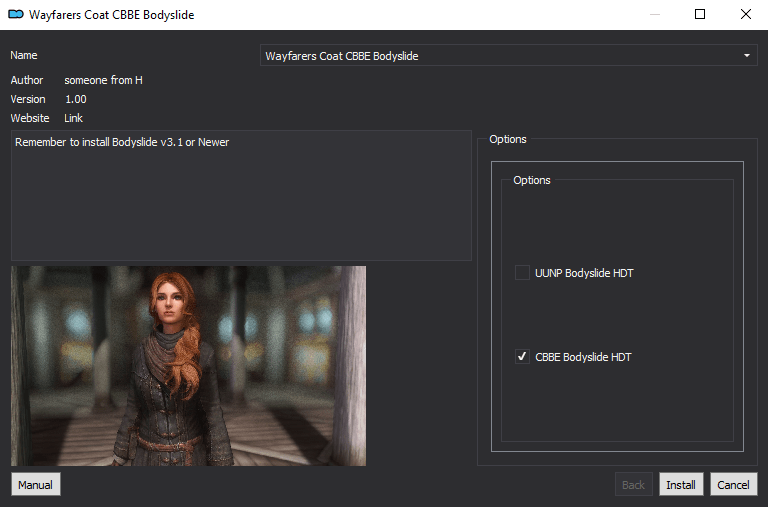Select the Name combo box text field

508,55
